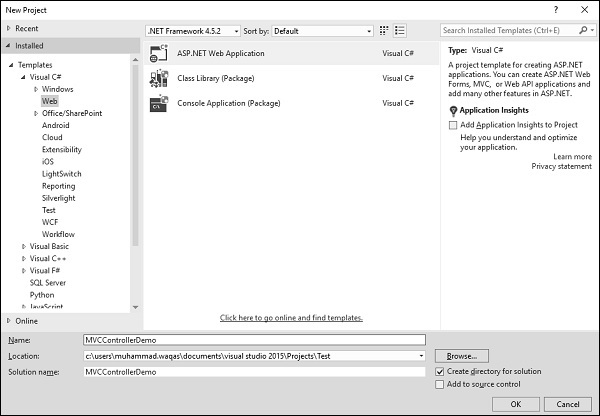Select the Silverlight template category
This screenshot has height=416, width=600.
(59, 198)
